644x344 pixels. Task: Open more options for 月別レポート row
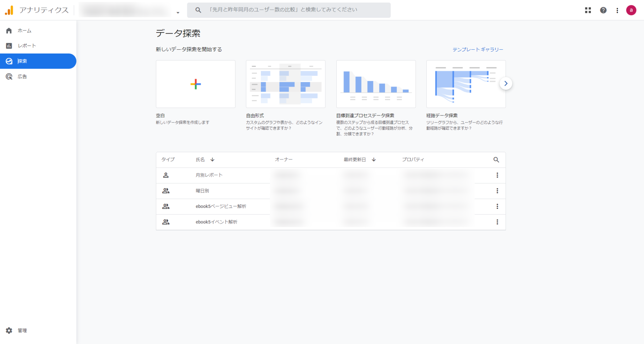pyautogui.click(x=497, y=175)
